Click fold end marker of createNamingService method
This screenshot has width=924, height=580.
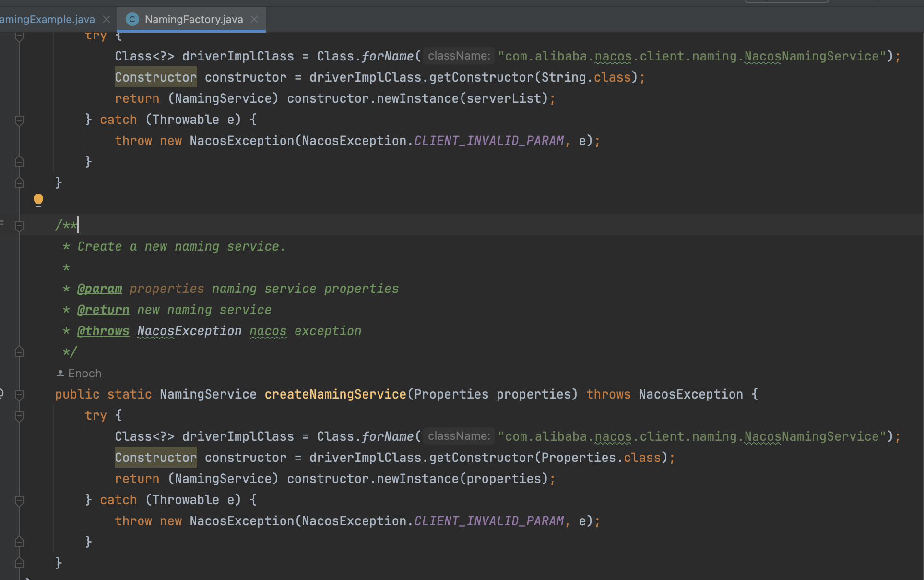(x=19, y=563)
